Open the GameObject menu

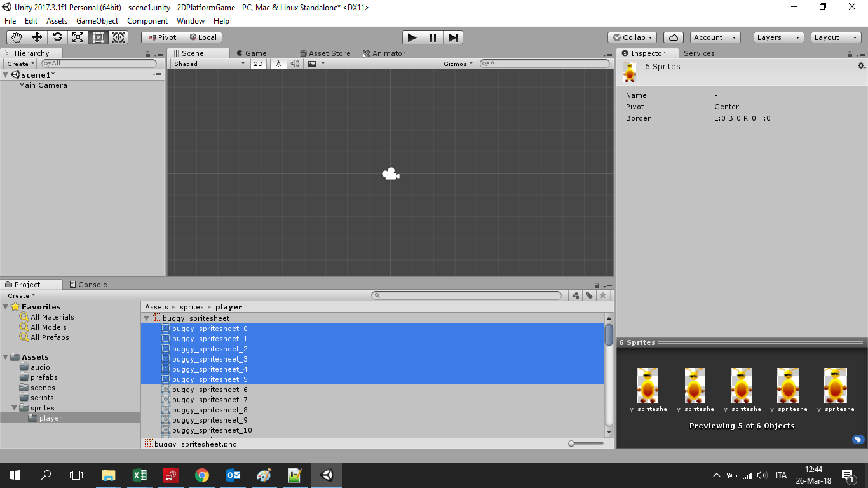[x=97, y=21]
